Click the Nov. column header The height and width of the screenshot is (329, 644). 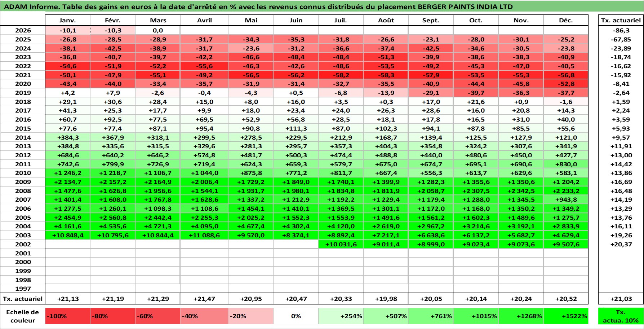pyautogui.click(x=521, y=20)
